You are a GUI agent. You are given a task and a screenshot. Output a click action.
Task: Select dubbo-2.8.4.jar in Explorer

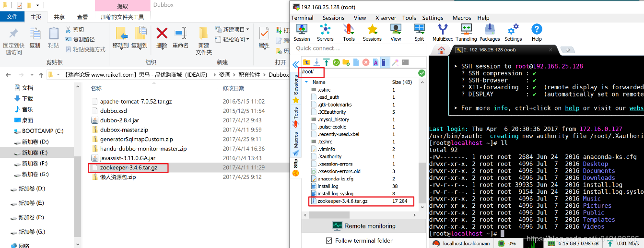(119, 120)
